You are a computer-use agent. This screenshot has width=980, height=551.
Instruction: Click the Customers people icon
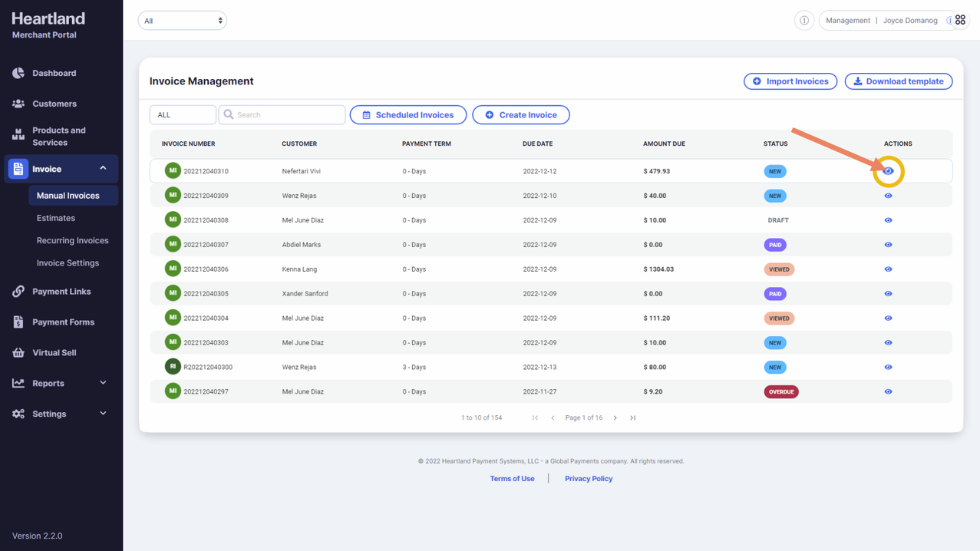[x=18, y=104]
